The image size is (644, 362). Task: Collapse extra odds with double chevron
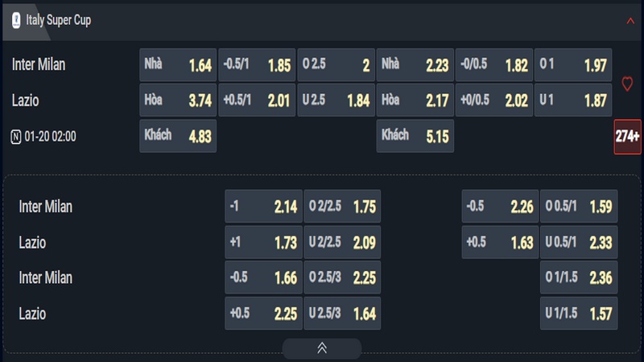point(321,348)
